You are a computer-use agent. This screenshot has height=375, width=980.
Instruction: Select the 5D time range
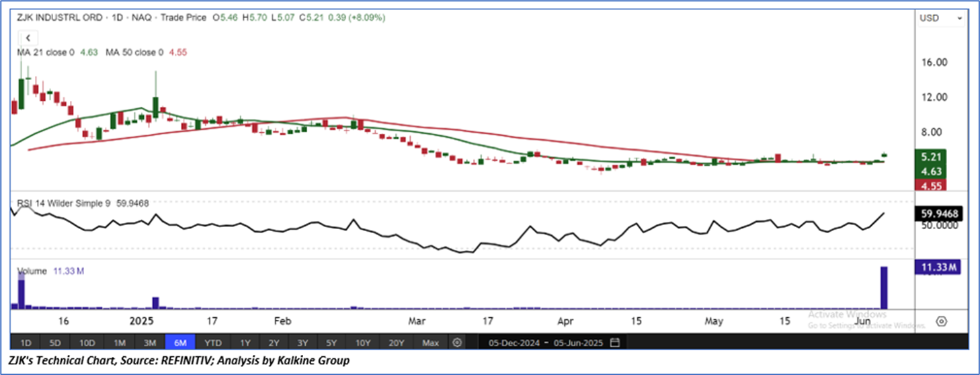56,343
